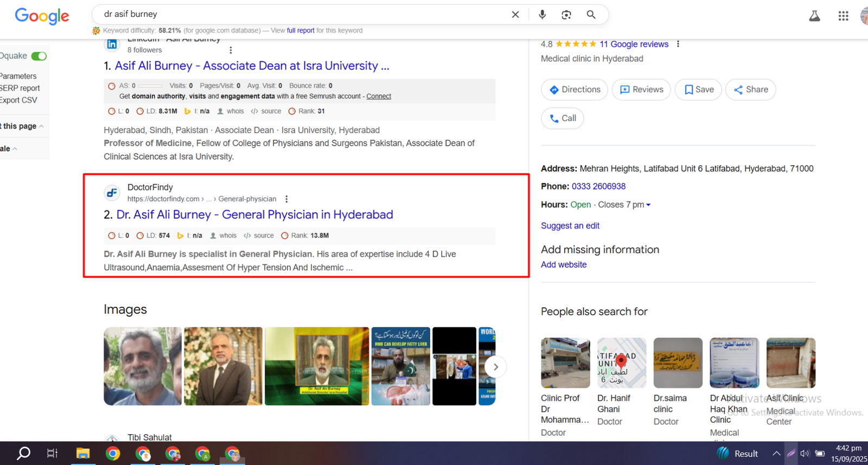Screen dimensions: 868x465
Task: Open the DoctorFindy result options menu
Action: click(x=286, y=199)
